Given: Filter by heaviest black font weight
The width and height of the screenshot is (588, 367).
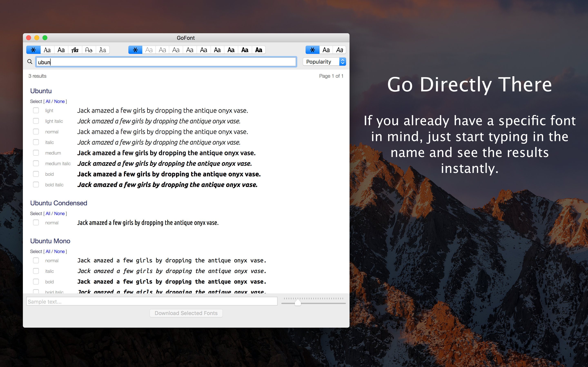Looking at the screenshot, I should coord(258,50).
